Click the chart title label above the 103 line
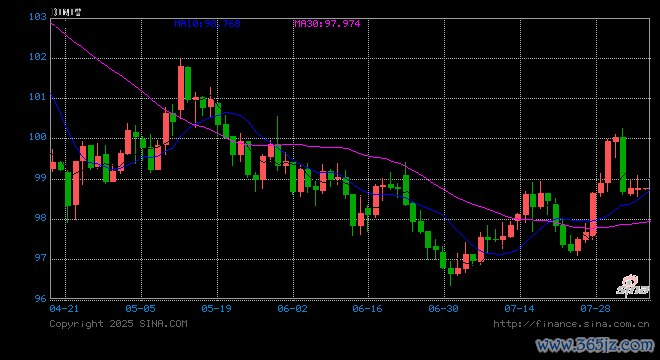Screen dimensions: 660x360 click(x=66, y=12)
